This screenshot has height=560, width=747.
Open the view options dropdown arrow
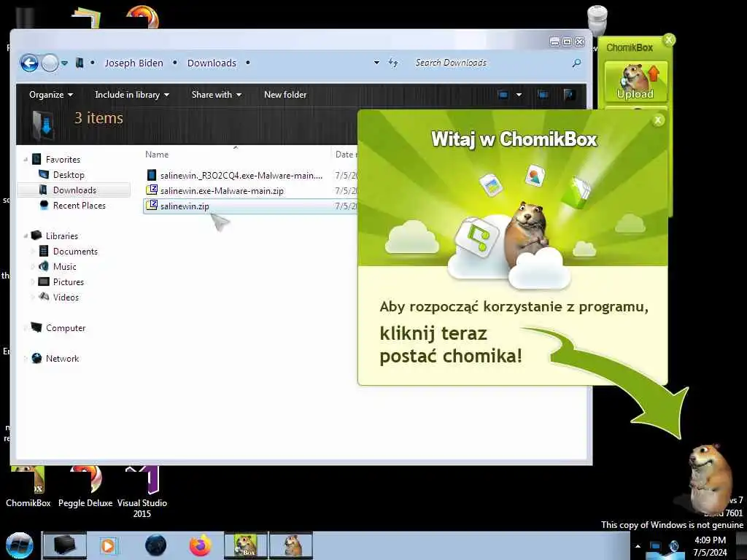pos(519,95)
